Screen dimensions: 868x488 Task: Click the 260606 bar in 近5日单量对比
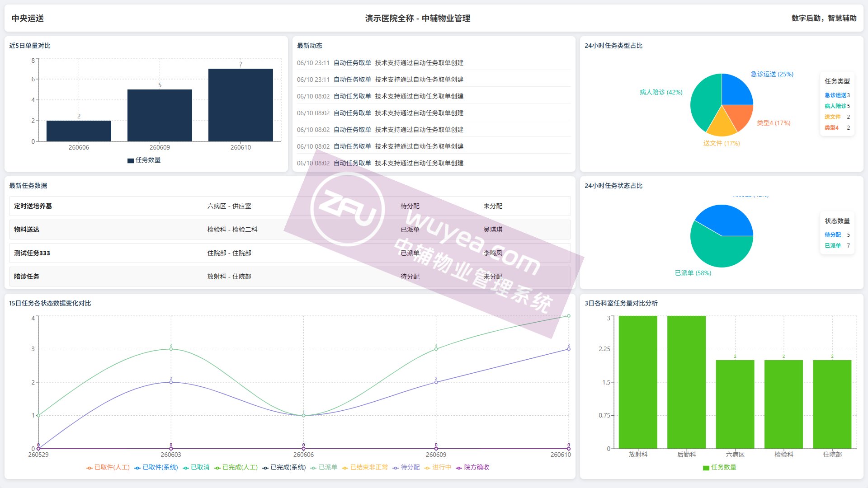tap(79, 131)
